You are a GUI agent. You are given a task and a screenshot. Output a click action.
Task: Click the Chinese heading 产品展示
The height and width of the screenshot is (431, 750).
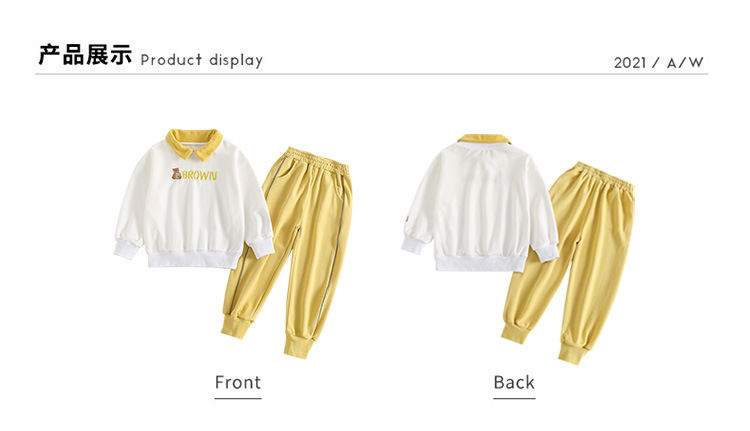click(x=85, y=55)
